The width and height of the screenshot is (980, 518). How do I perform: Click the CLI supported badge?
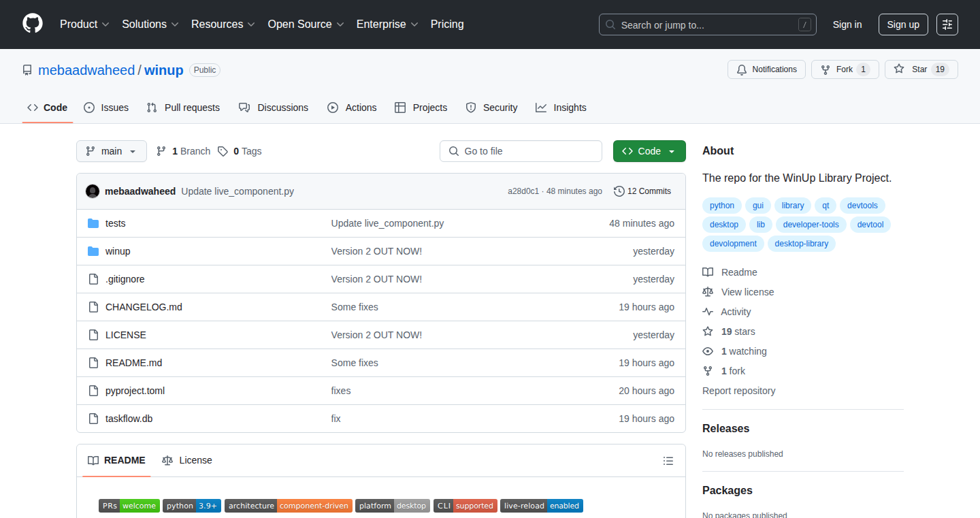(465, 506)
